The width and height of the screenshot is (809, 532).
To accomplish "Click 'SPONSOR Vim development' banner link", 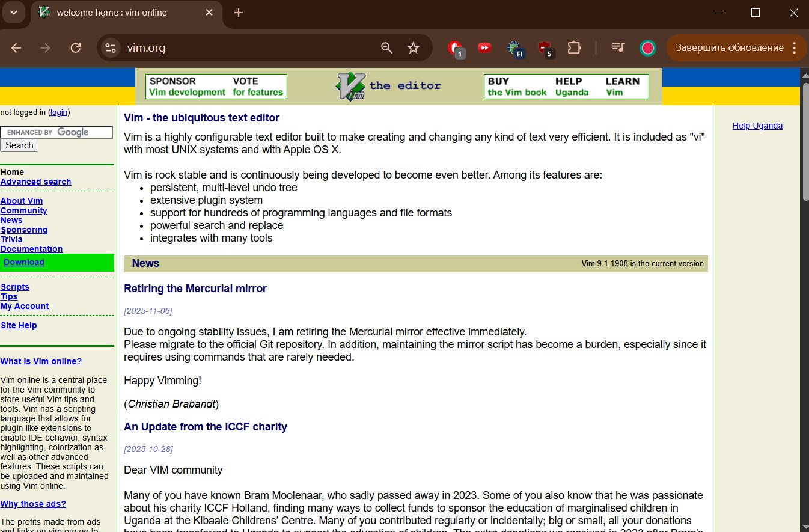I will [188, 87].
